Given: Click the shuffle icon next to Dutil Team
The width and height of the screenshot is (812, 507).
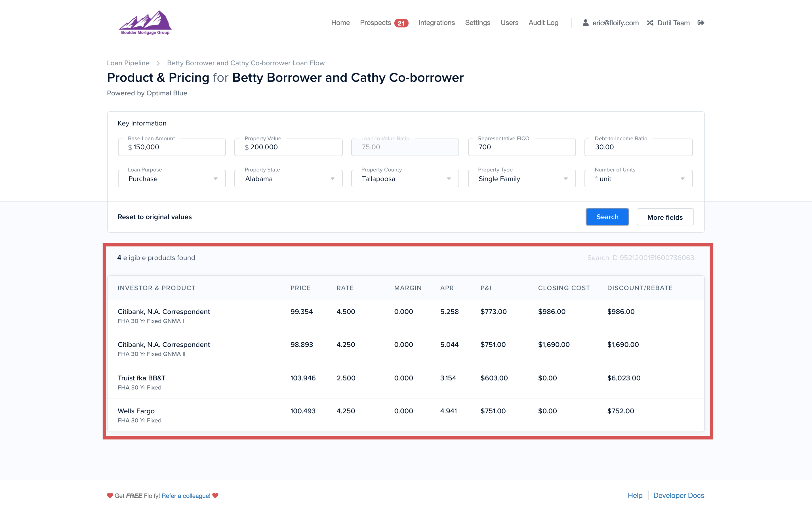Looking at the screenshot, I should [649, 22].
